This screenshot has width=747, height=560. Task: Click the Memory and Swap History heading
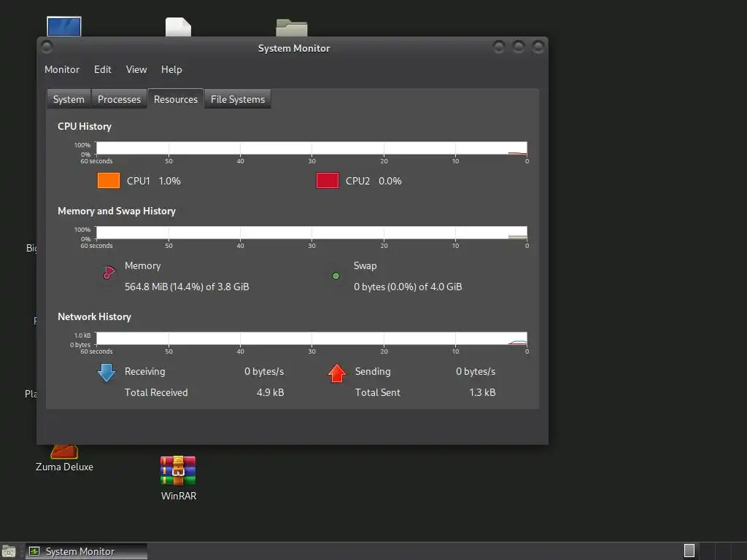click(x=117, y=211)
